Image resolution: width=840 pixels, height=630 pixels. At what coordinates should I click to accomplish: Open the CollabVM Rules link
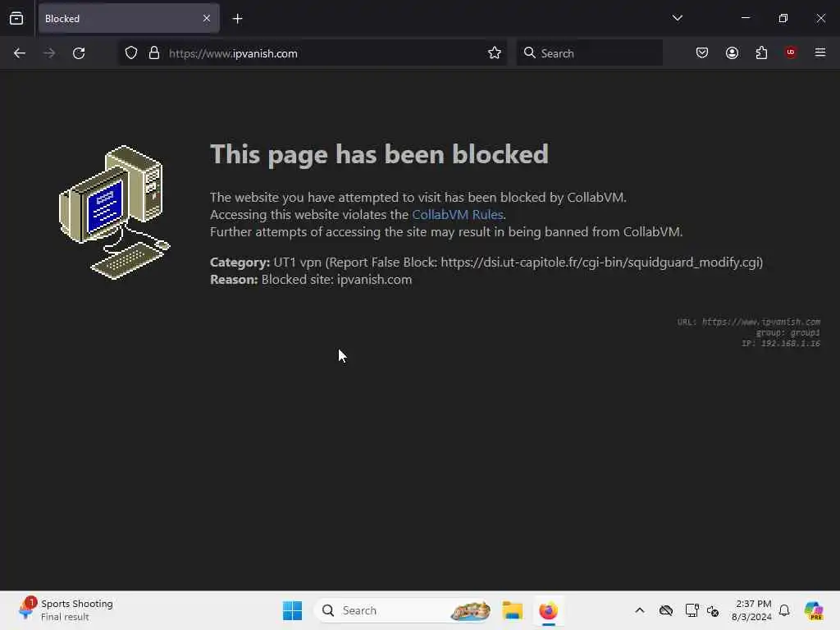(458, 214)
